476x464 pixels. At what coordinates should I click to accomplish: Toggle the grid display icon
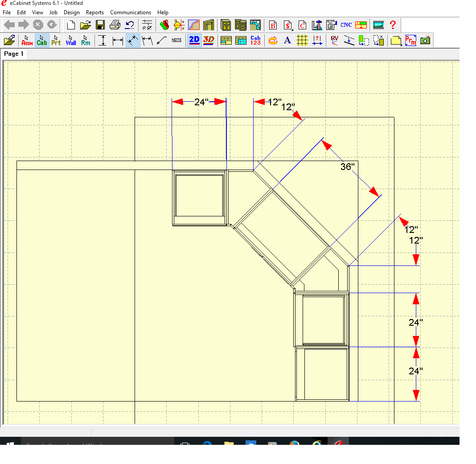coord(302,40)
